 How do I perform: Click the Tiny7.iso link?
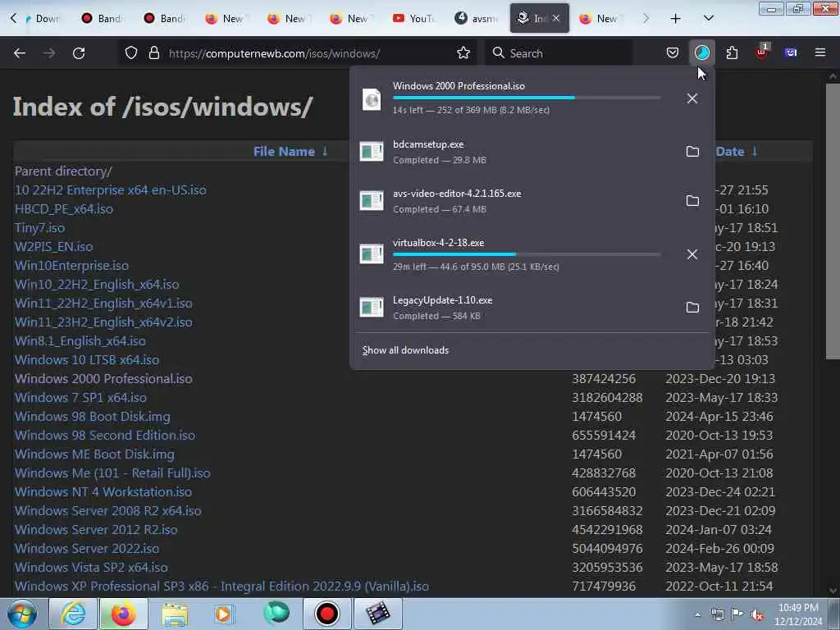tap(39, 228)
